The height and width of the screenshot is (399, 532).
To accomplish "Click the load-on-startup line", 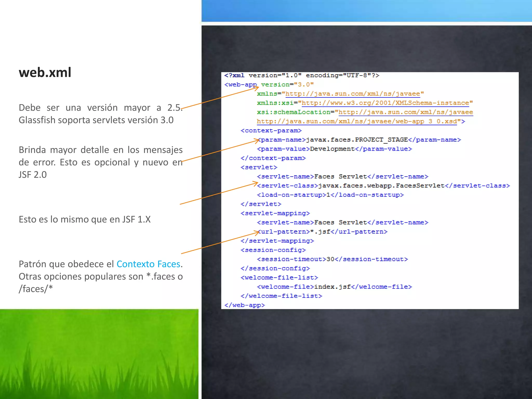I will pos(330,195).
